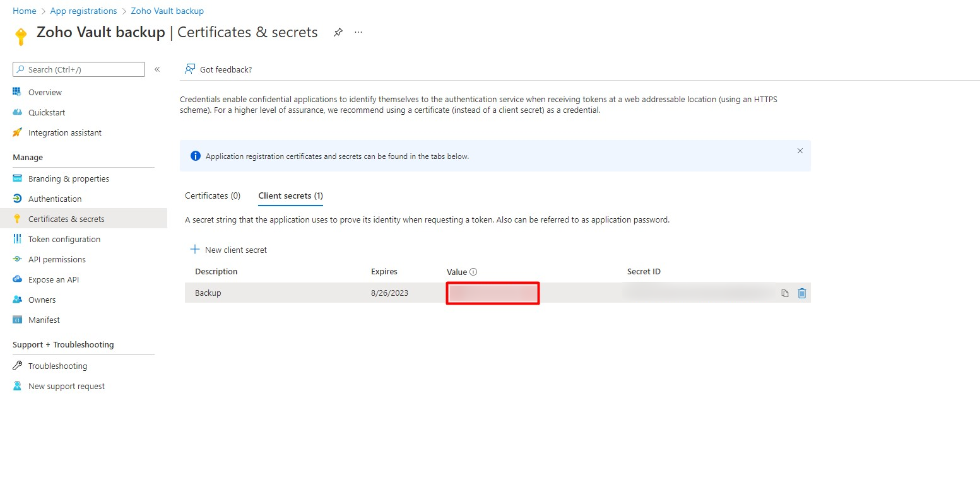This screenshot has height=478, width=980.
Task: Click the API permissions icon
Action: coord(17,259)
